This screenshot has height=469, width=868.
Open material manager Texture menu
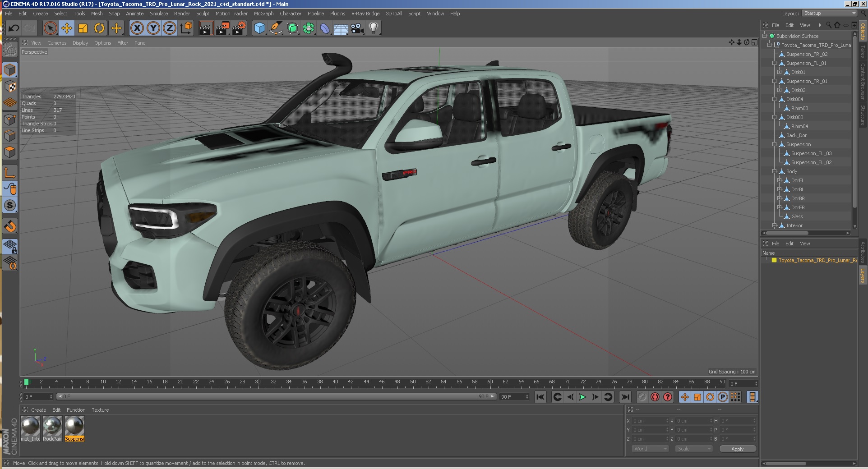(100, 410)
